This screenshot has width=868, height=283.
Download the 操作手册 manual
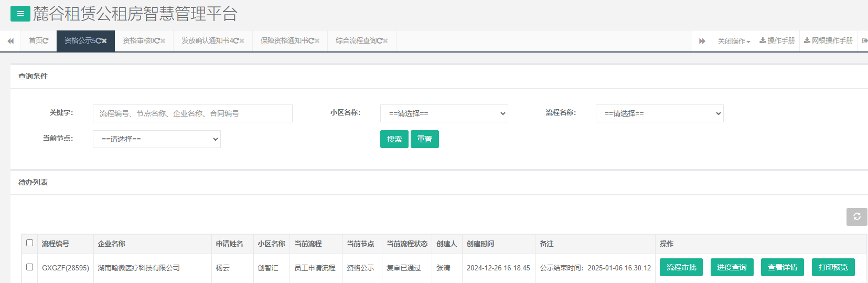[777, 41]
